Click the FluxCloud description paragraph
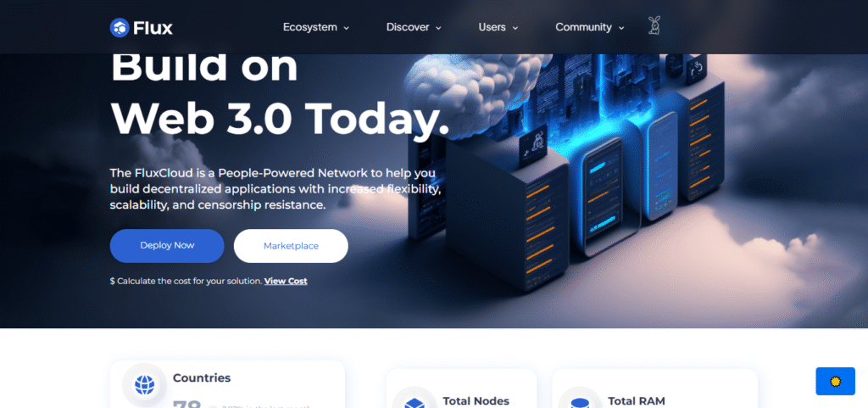Image resolution: width=868 pixels, height=408 pixels. point(275,189)
